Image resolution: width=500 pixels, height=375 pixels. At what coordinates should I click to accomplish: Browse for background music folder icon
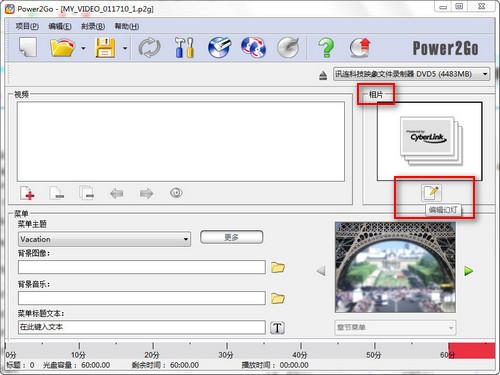[x=278, y=298]
